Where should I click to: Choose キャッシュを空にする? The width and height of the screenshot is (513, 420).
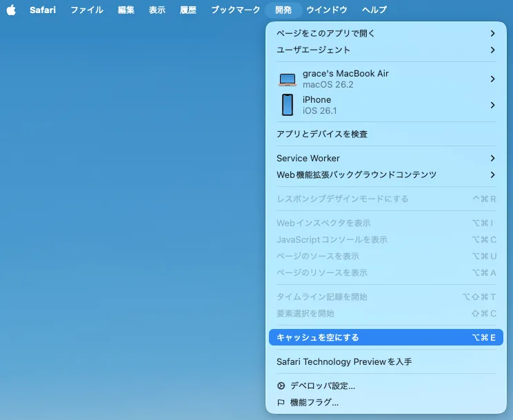[386, 337]
